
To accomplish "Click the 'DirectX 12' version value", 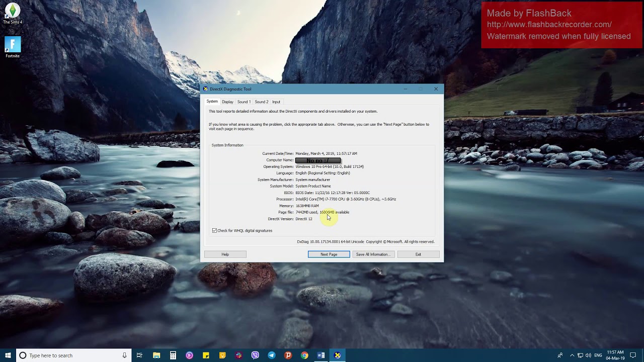I will point(304,219).
